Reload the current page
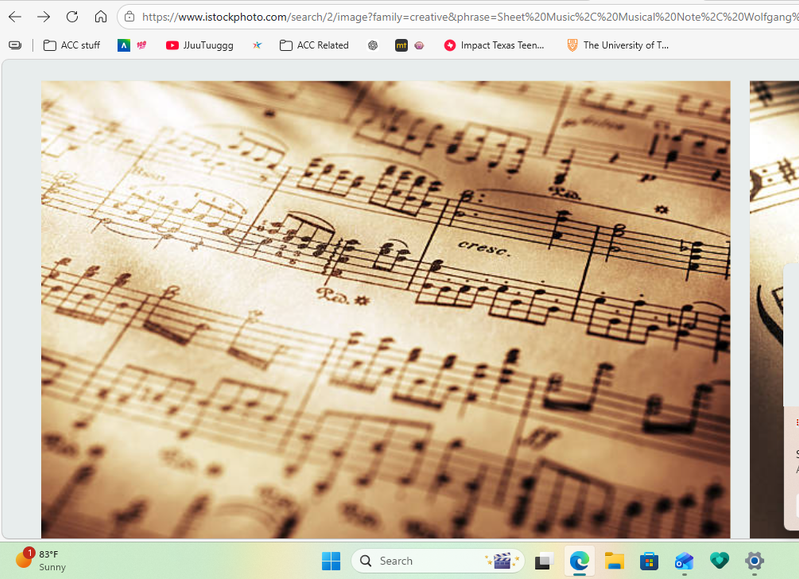 coord(72,17)
